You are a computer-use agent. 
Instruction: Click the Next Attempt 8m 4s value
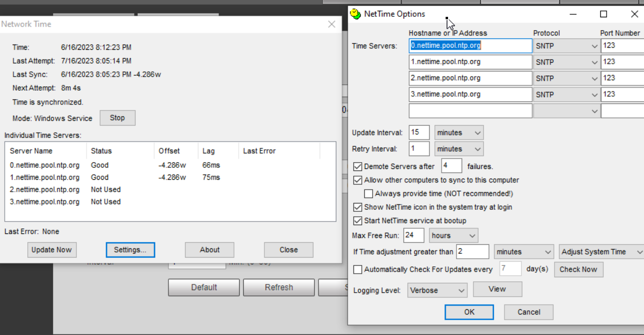point(71,88)
